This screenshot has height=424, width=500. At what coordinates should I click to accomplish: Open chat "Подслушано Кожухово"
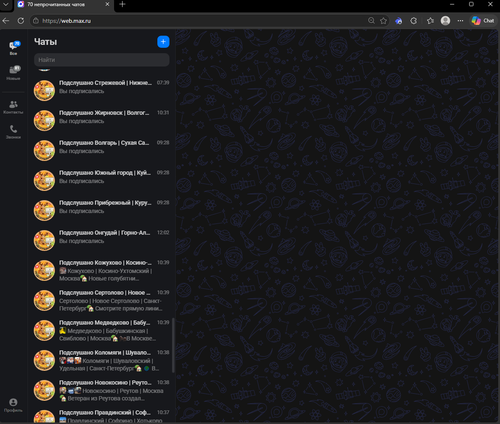click(x=102, y=270)
